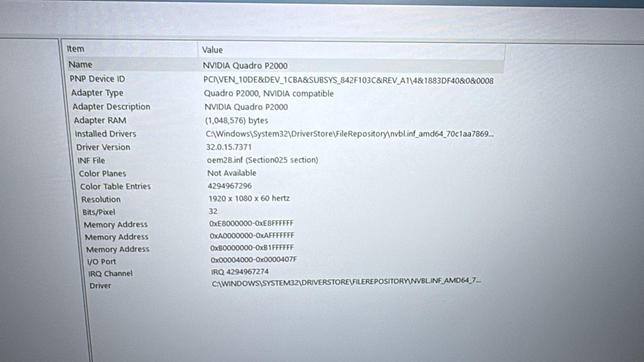
Task: Click the Adapter Type label
Action: tap(97, 93)
